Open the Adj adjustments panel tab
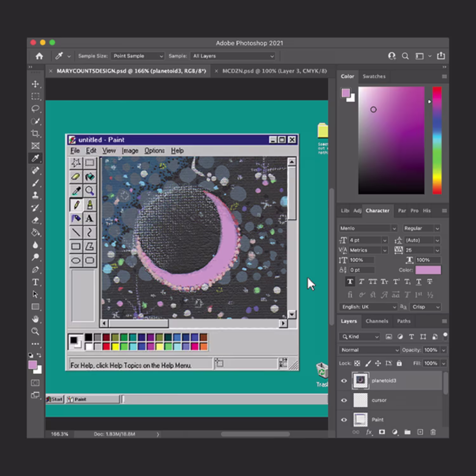The image size is (476, 476). [x=357, y=211]
